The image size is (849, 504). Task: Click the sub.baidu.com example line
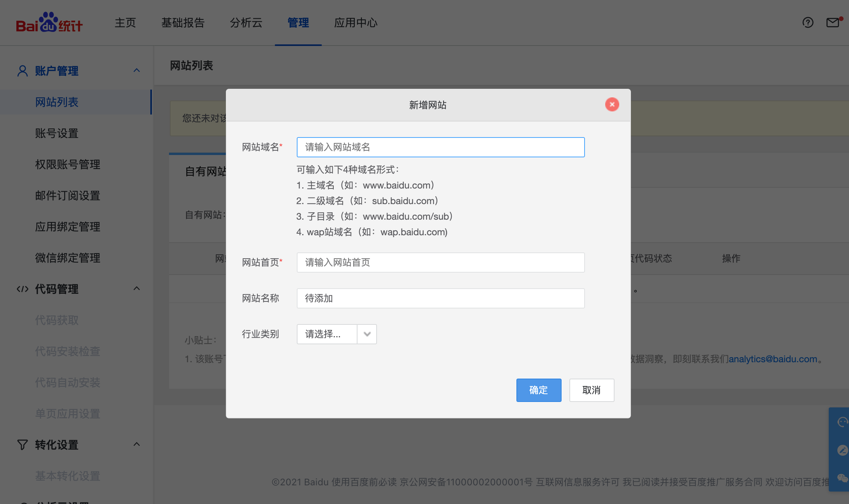[367, 201]
